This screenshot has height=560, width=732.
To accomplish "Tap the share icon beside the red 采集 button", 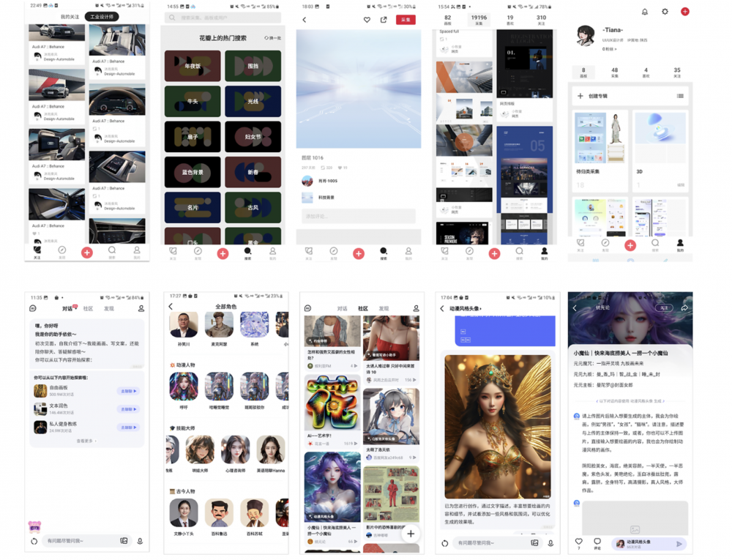I will click(384, 20).
